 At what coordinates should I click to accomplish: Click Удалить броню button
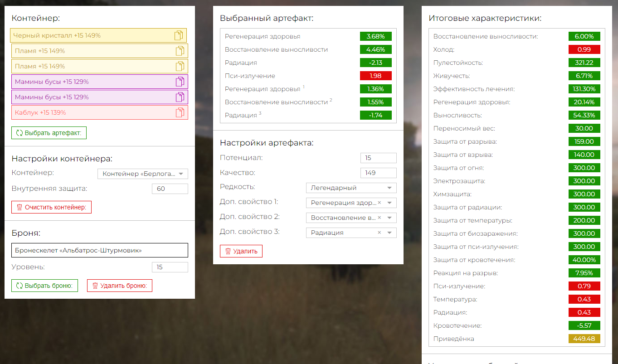pos(120,286)
